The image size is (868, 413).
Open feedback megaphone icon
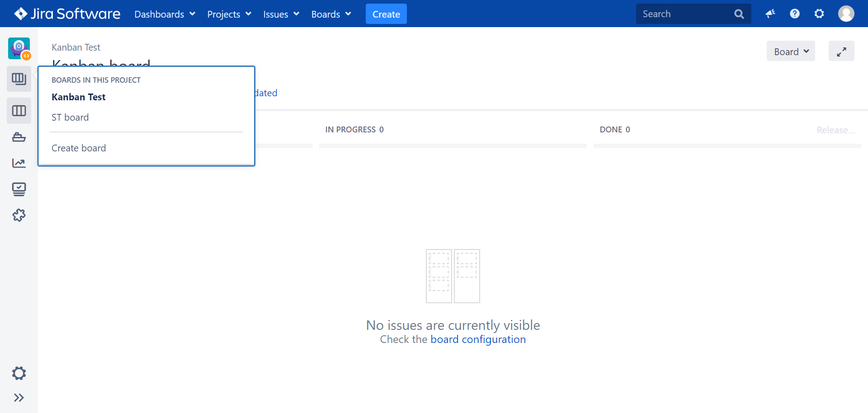click(770, 14)
